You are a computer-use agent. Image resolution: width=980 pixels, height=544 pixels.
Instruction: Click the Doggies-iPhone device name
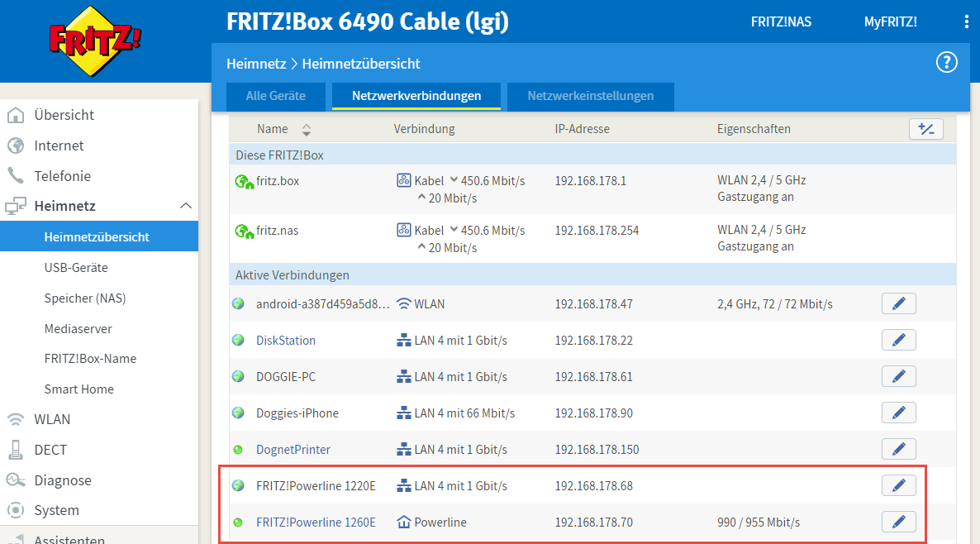point(297,413)
